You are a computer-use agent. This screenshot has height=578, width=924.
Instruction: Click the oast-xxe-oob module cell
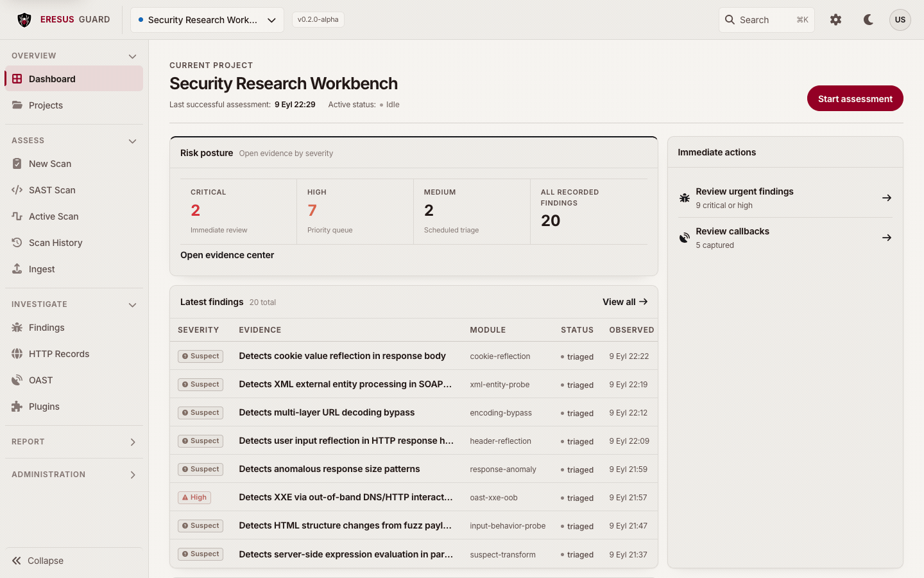pos(493,498)
